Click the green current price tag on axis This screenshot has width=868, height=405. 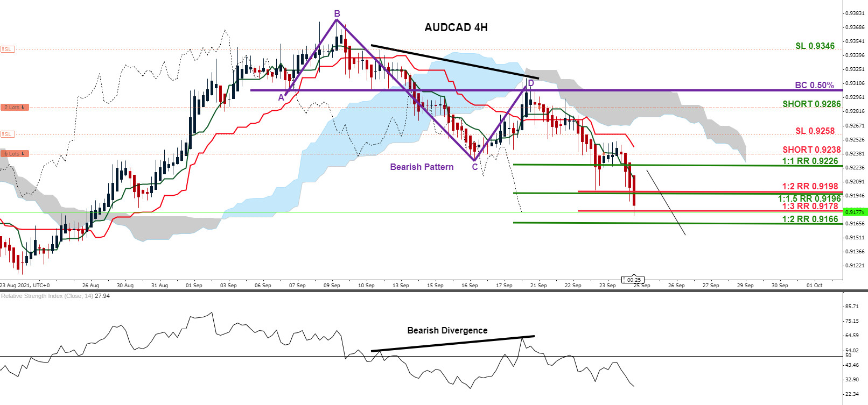[855, 212]
